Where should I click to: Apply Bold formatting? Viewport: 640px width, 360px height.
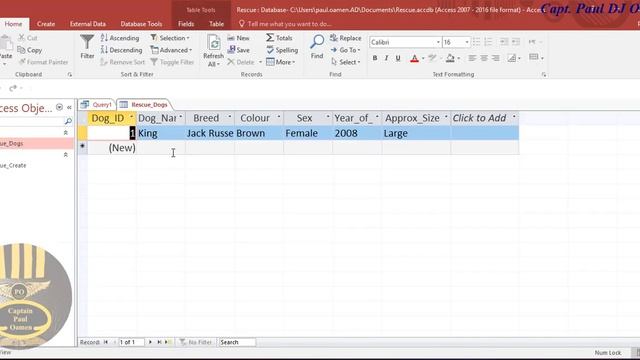pos(375,58)
